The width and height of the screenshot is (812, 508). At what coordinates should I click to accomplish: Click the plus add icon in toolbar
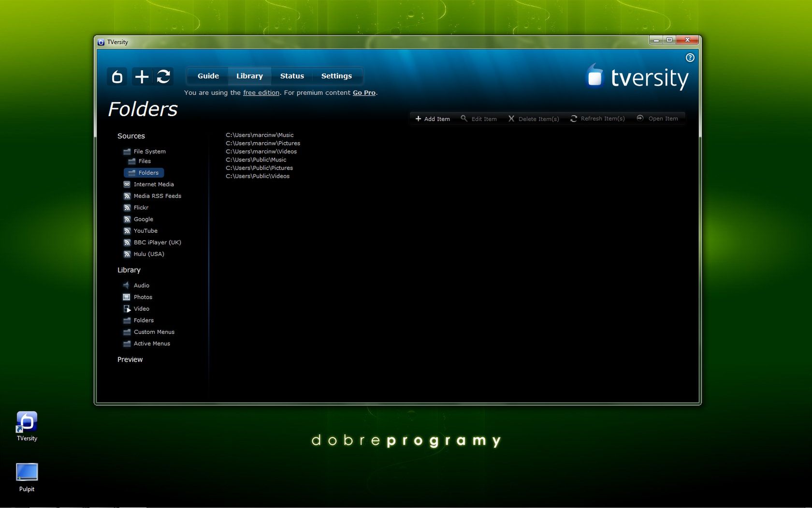[142, 76]
